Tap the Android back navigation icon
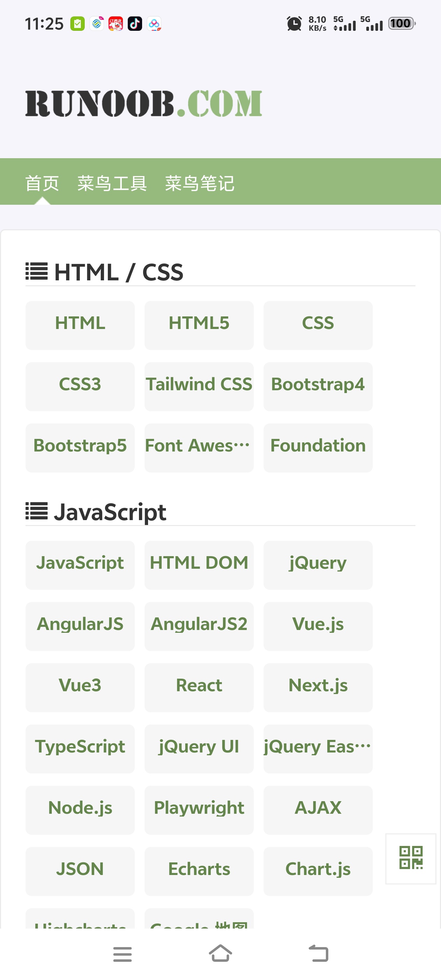 click(x=318, y=953)
